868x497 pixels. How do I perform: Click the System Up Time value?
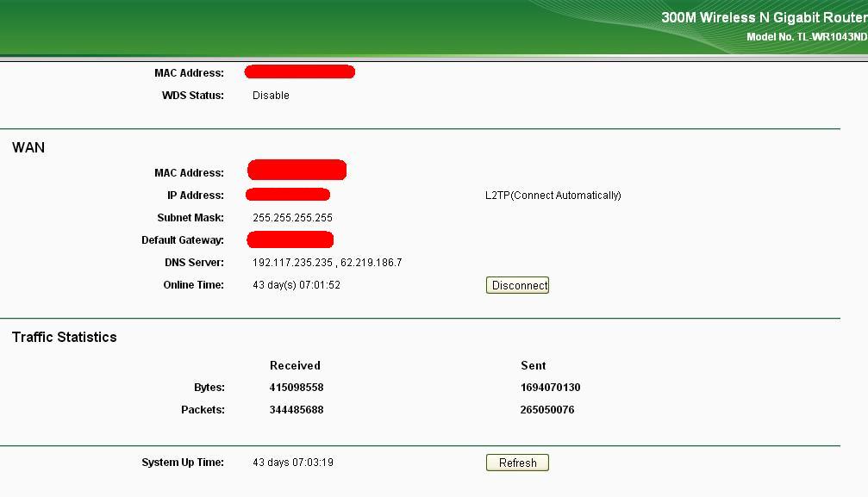click(293, 463)
